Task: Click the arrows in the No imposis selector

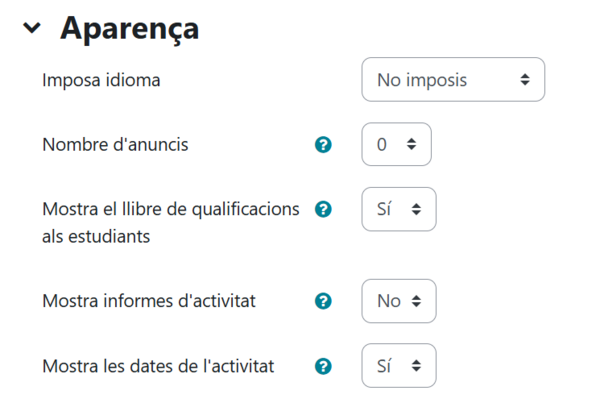Action: [525, 80]
